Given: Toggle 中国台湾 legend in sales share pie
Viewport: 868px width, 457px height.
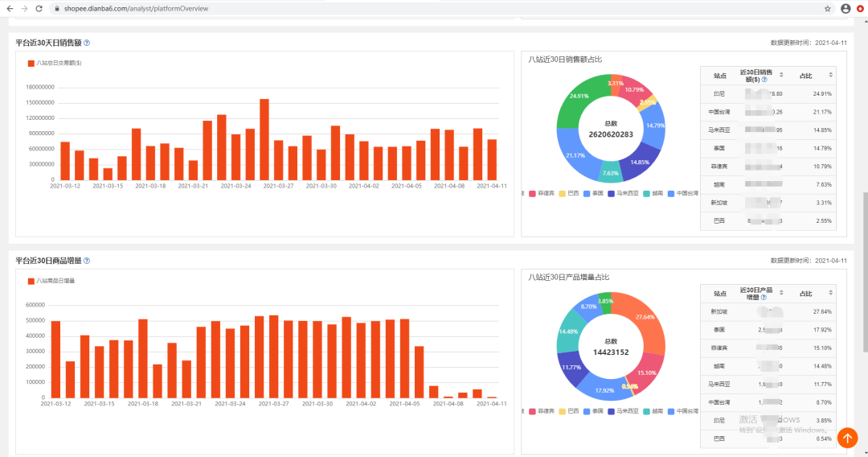Looking at the screenshot, I should 683,193.
